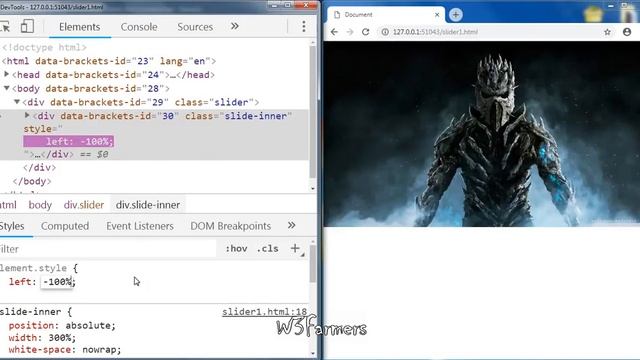Show more sidebar panes chevron
The width and height of the screenshot is (640, 360).
click(291, 225)
